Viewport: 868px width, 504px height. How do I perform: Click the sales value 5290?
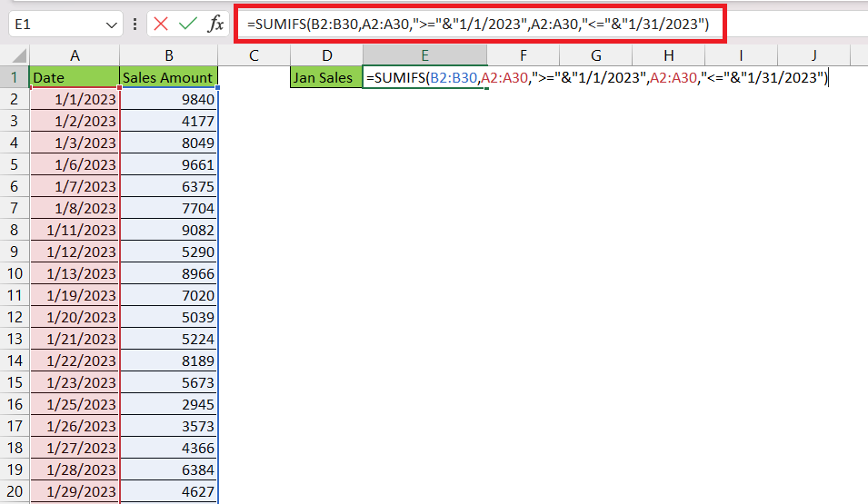click(169, 252)
